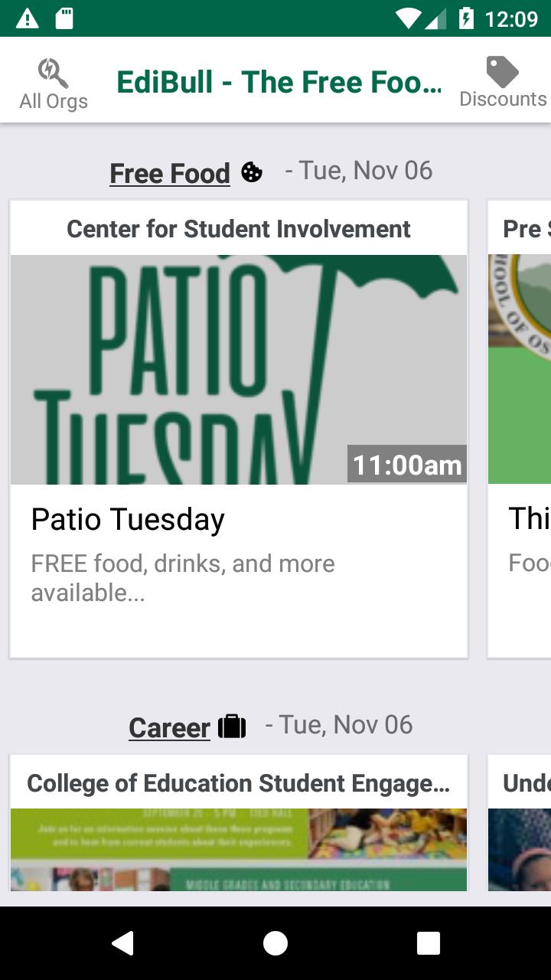The image size is (551, 980).
Task: Tap the briefcase icon beside Career
Action: 232,726
